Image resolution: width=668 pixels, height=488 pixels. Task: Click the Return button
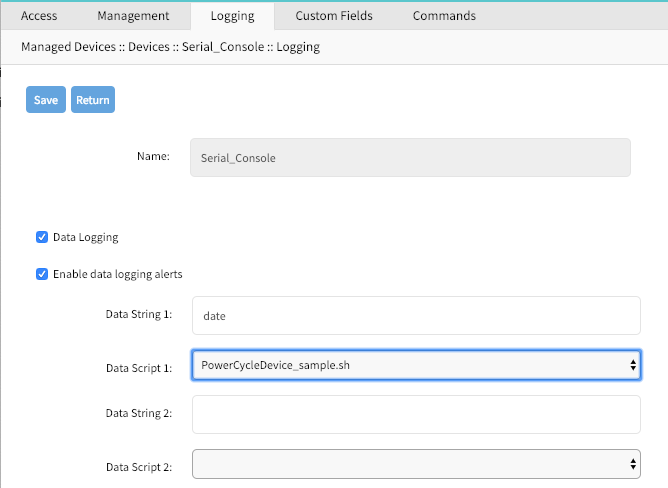93,100
